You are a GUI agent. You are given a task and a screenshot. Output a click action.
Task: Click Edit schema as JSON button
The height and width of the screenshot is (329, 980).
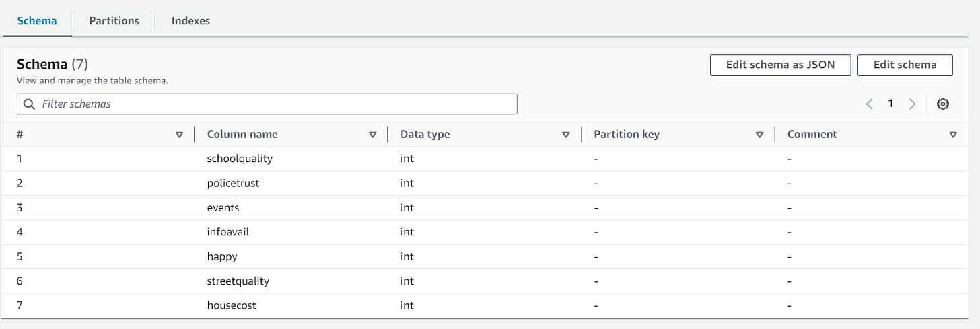pos(780,65)
